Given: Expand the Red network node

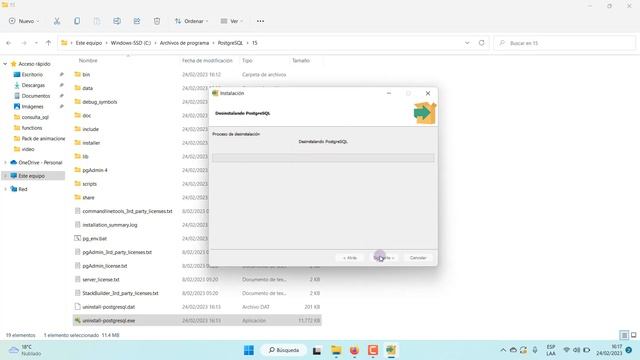Looking at the screenshot, I should click(x=5, y=189).
